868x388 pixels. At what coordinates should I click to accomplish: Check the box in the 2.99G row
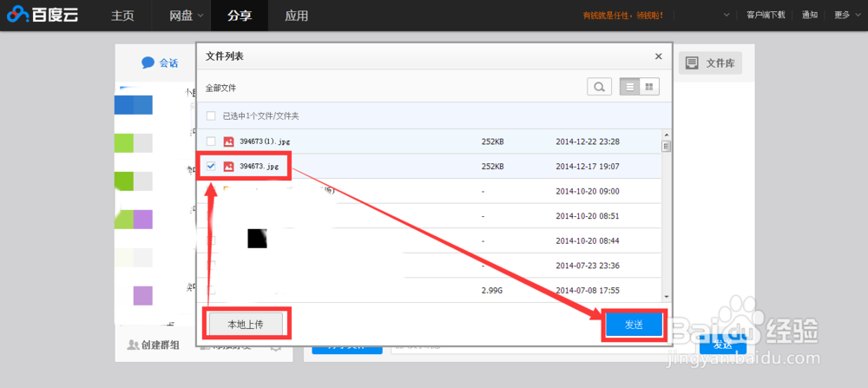pyautogui.click(x=211, y=290)
